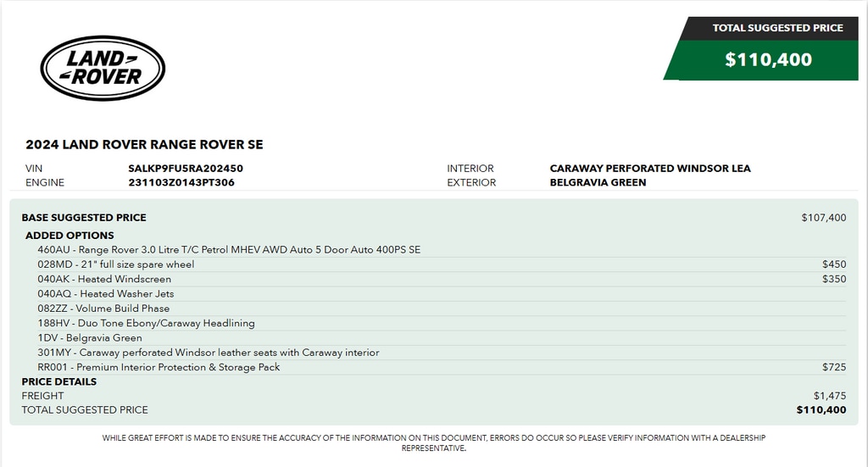Click the accuracy disclaimer text
This screenshot has height=467, width=868.
[x=433, y=442]
